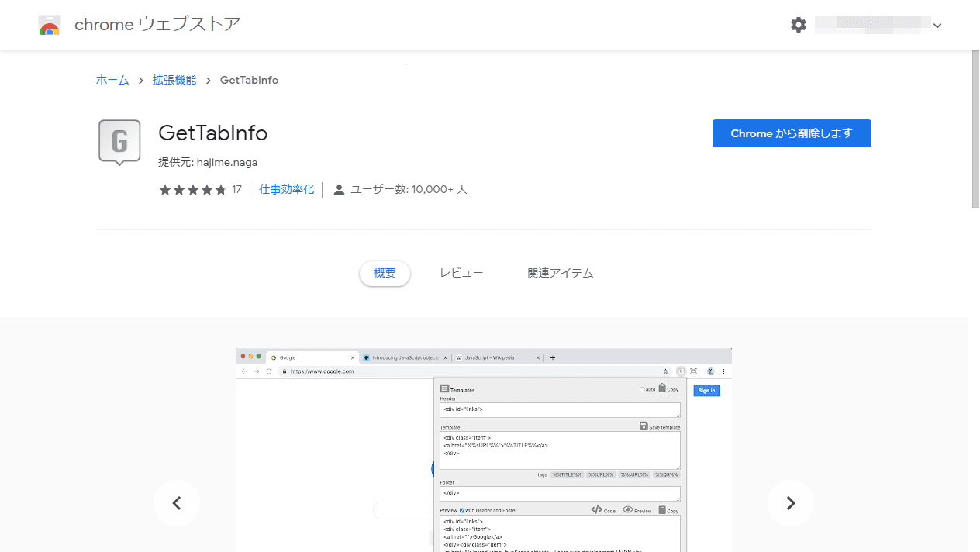The image size is (980, 552).
Task: Select the 概要 tab
Action: [385, 273]
